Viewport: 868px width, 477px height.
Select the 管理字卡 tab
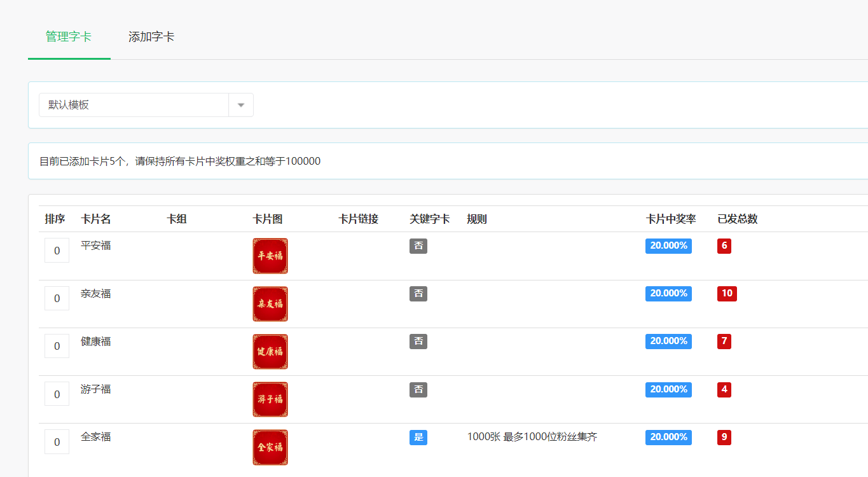(x=69, y=37)
